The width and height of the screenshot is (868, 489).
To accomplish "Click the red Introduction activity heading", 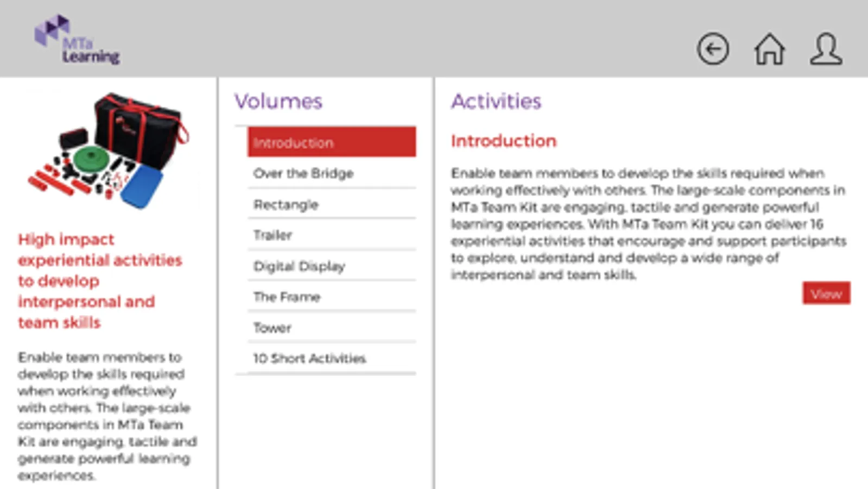I will [x=503, y=141].
